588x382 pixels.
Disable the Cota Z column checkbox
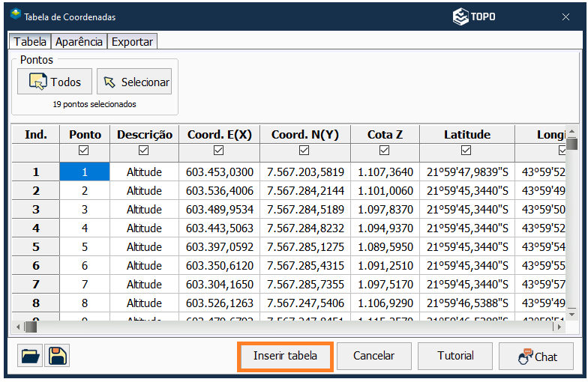pos(385,151)
